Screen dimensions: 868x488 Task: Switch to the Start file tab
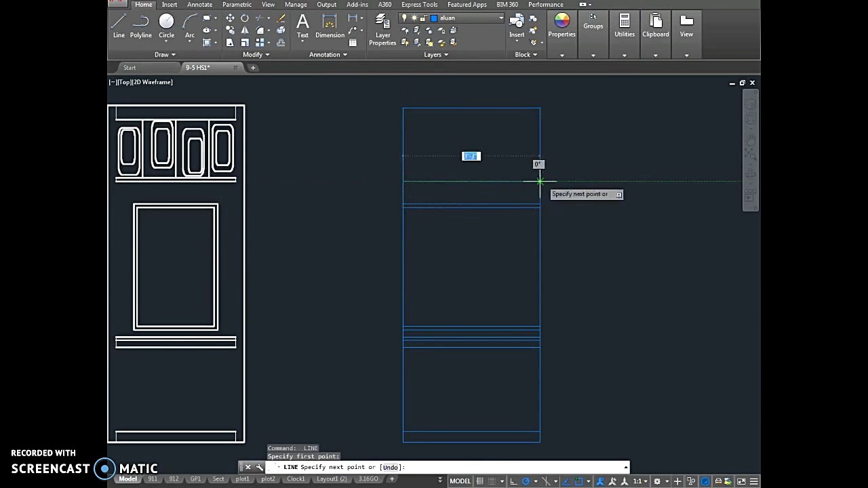click(x=130, y=68)
